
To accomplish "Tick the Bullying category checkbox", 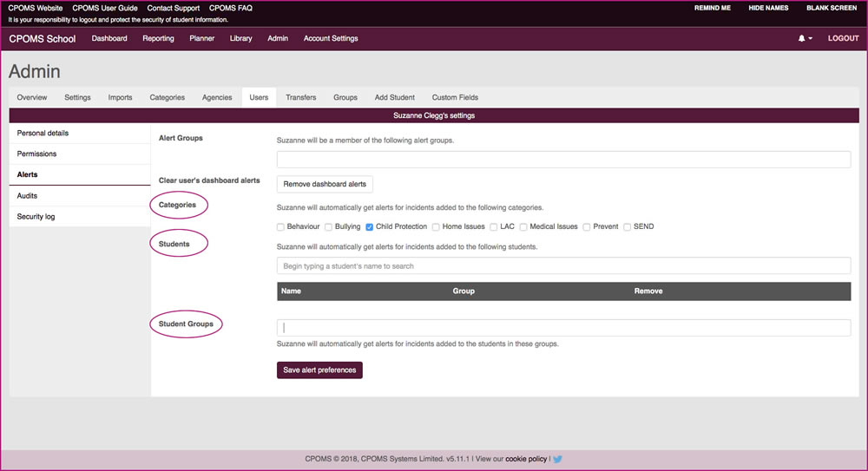I will click(x=328, y=227).
